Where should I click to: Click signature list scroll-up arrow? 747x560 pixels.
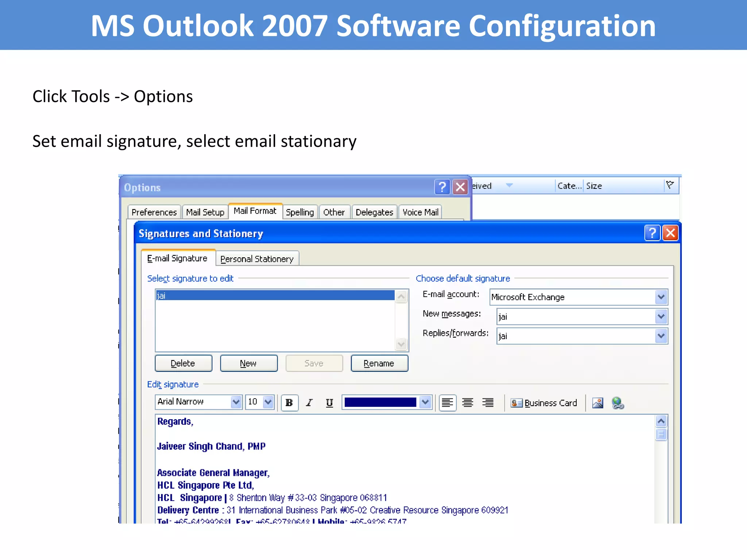(x=401, y=296)
